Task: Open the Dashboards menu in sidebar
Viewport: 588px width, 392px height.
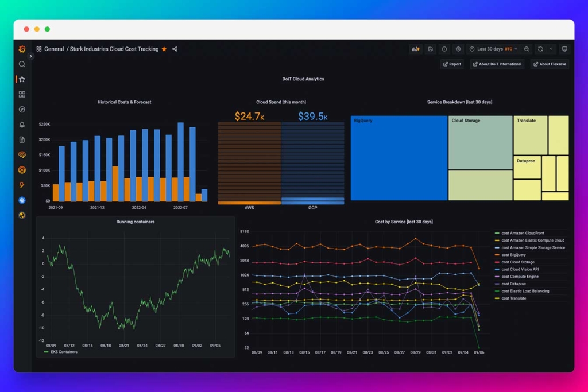Action: (x=22, y=94)
